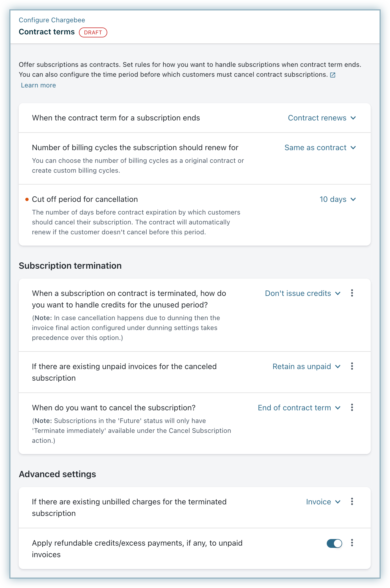Image resolution: width=390 pixels, height=588 pixels.
Task: Click external link icon beside description text
Action: (333, 75)
